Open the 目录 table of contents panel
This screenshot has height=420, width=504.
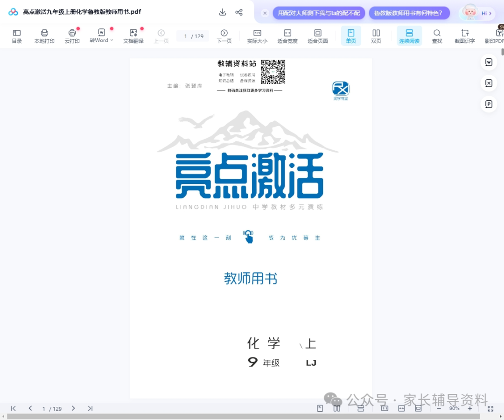[x=17, y=36]
